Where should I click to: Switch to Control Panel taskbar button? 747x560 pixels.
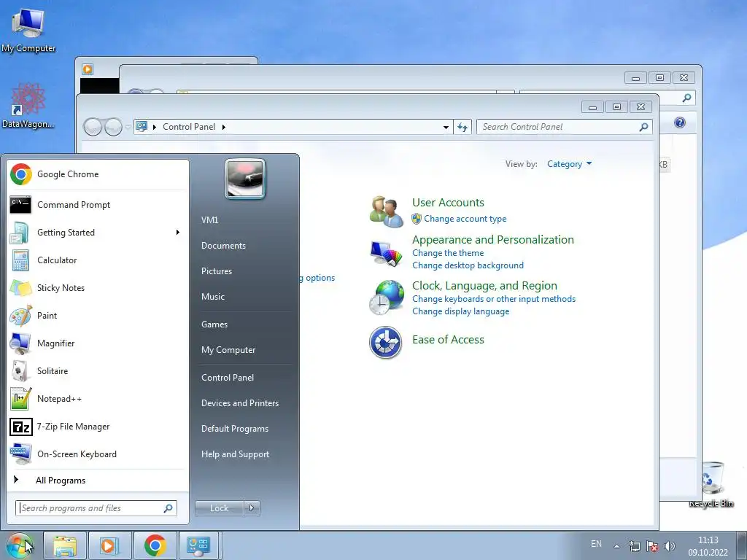199,545
